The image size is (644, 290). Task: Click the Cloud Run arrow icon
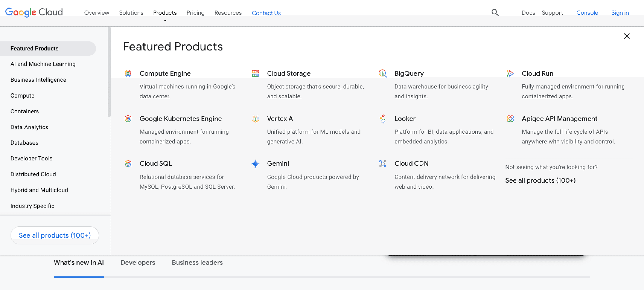coord(510,73)
